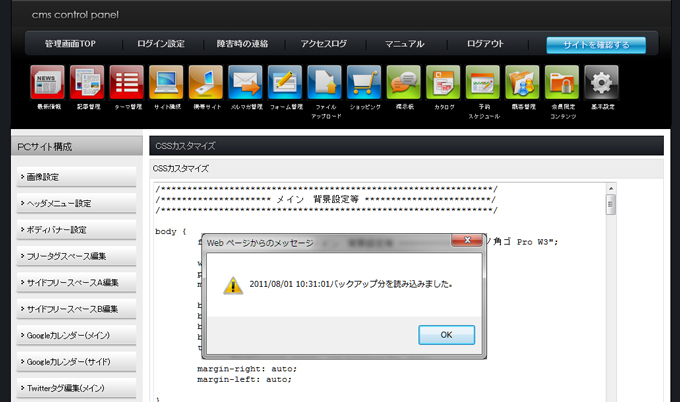Open Googleカレンダー(メイン) sidebar entry
This screenshot has width=680, height=402.
(76, 334)
